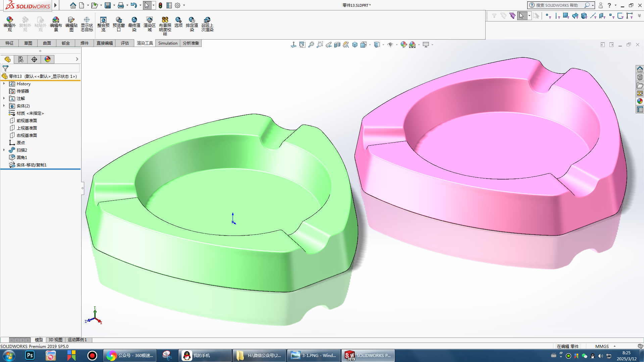The width and height of the screenshot is (644, 362).
Task: Open the Undo history dropdown arrow
Action: pos(140,5)
